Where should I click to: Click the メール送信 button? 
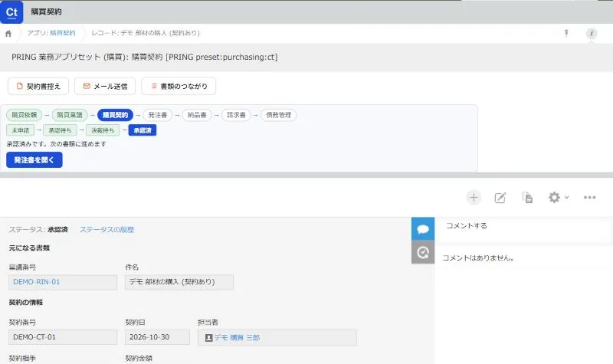coord(105,87)
